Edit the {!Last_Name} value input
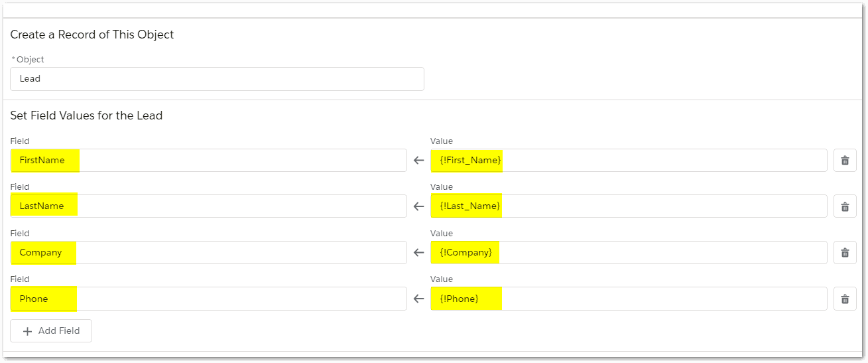 click(x=628, y=206)
